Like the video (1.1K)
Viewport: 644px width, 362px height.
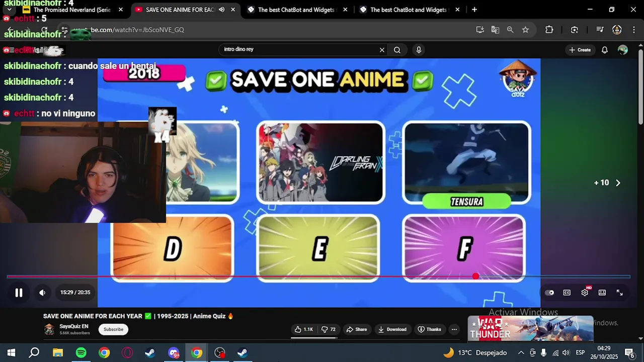pos(304,329)
